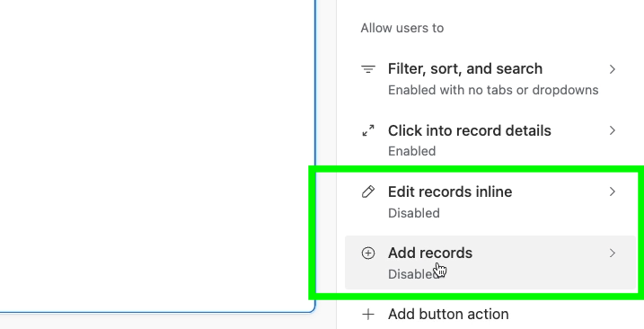Click the 'Allow users to' section heading
This screenshot has height=329, width=644.
pos(402,28)
